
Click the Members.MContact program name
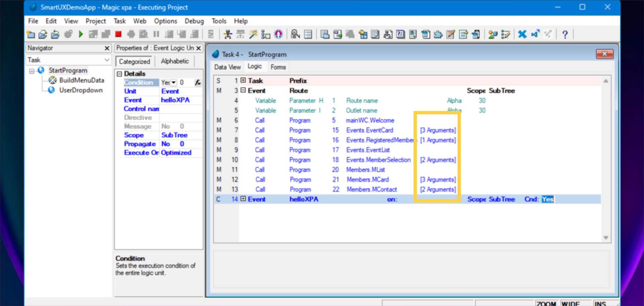click(x=372, y=189)
